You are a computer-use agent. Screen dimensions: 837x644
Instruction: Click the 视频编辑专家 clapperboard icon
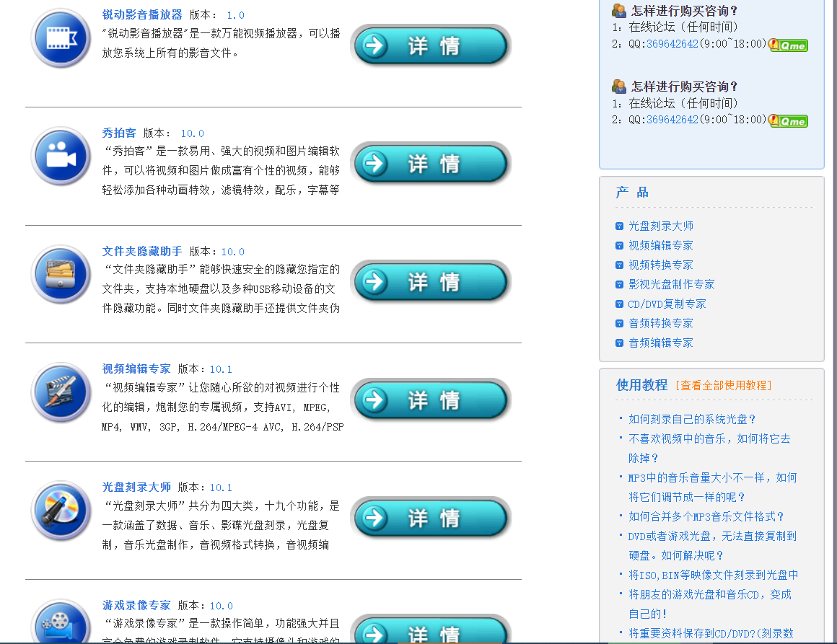tap(61, 392)
